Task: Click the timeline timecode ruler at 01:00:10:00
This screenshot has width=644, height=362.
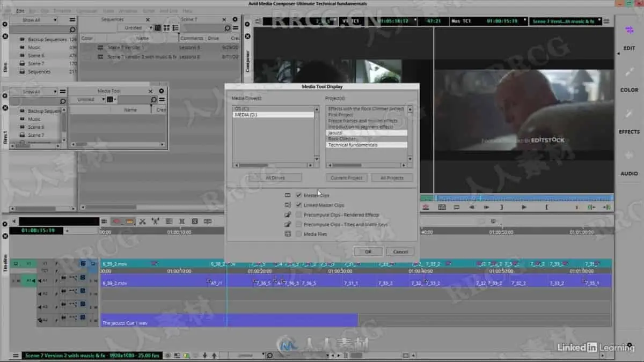Action: pyautogui.click(x=179, y=232)
